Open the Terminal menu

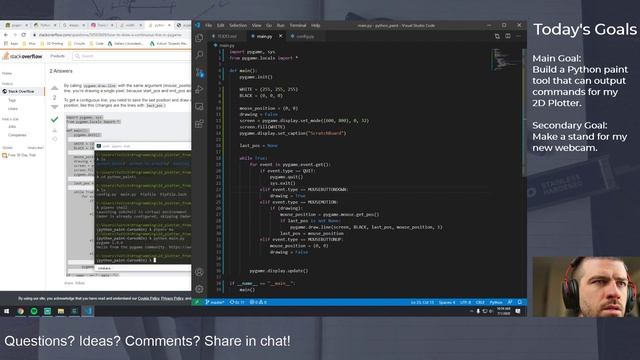coord(298,25)
